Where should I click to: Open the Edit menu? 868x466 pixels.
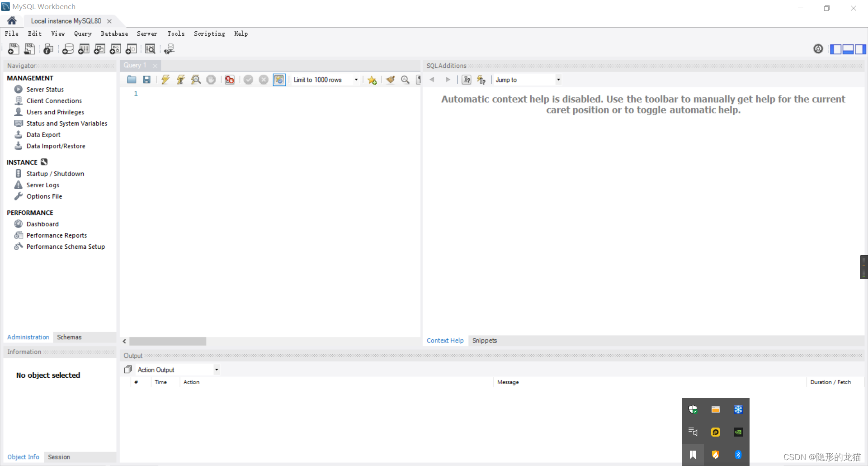[x=35, y=33]
